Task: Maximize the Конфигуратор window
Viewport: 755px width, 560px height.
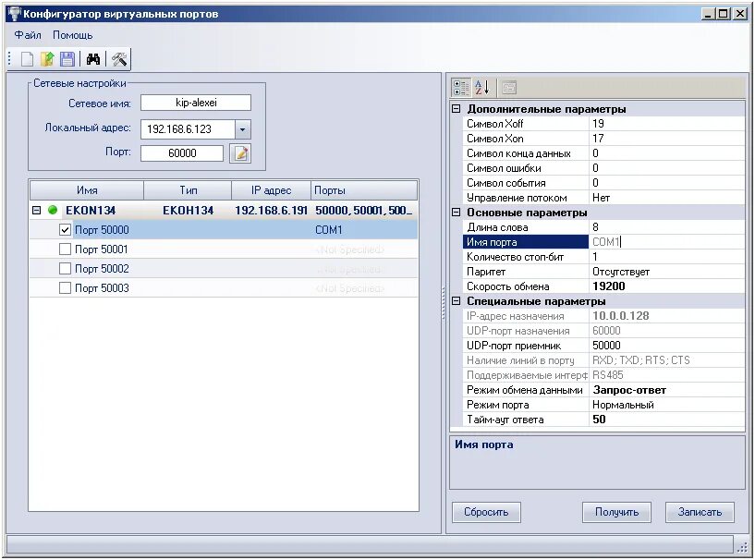Action: [724, 14]
